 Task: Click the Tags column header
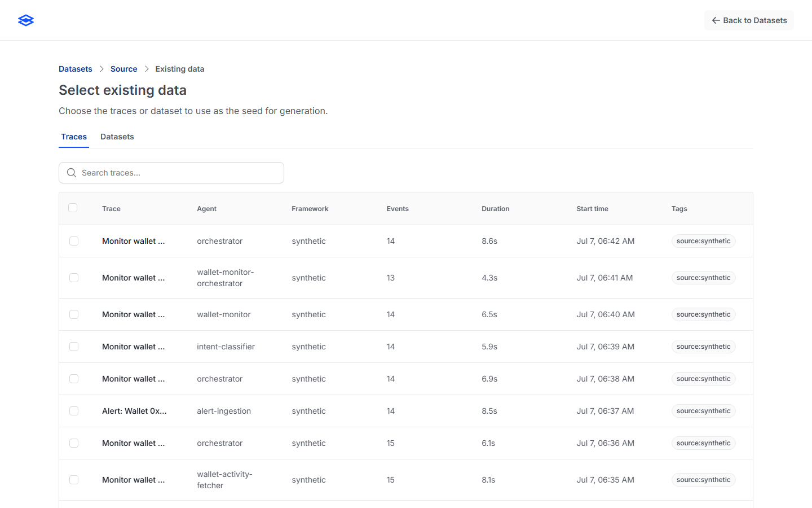coord(679,209)
